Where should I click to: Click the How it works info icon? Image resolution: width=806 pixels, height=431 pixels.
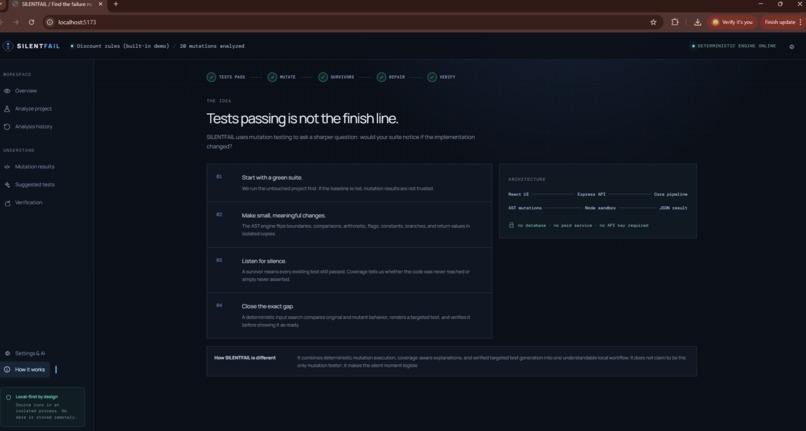click(7, 369)
